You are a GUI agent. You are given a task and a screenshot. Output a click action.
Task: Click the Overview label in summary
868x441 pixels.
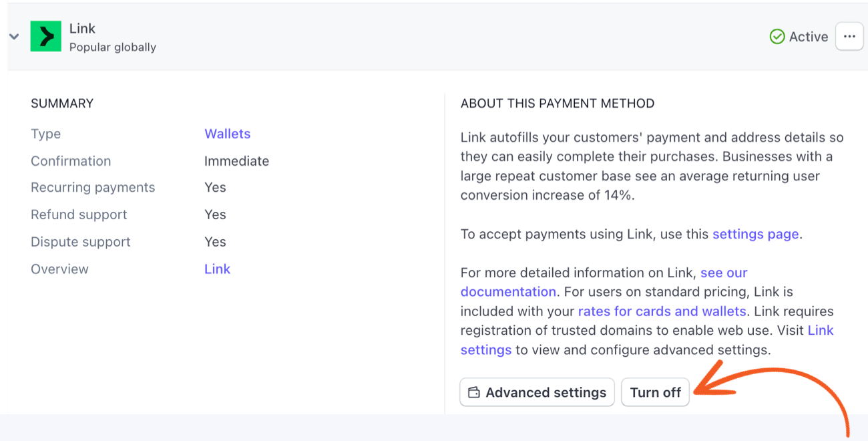coord(59,269)
